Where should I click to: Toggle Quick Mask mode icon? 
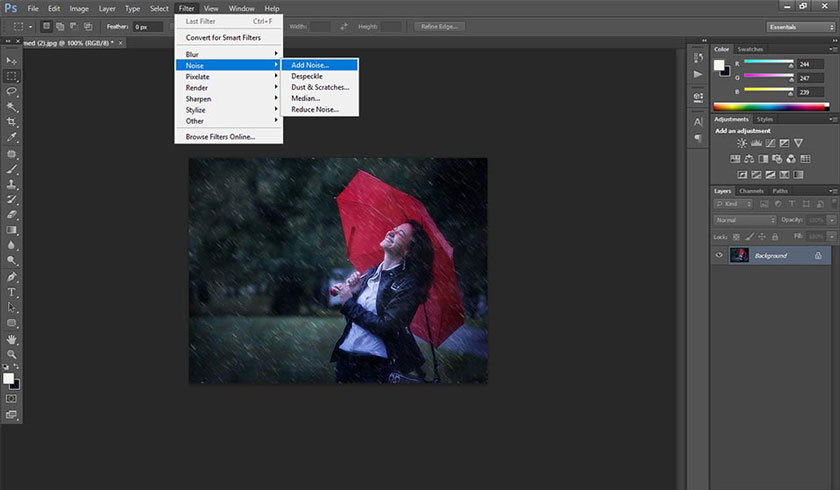[11, 399]
